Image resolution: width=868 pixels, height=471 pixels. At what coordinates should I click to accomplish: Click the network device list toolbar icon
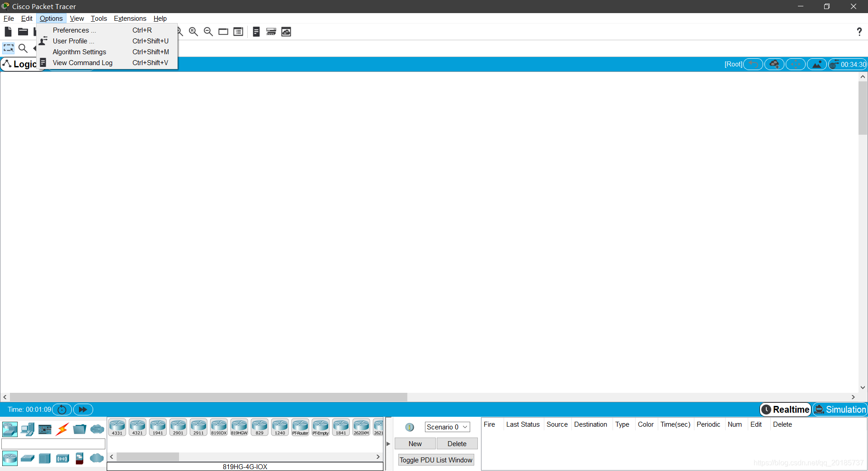click(271, 32)
